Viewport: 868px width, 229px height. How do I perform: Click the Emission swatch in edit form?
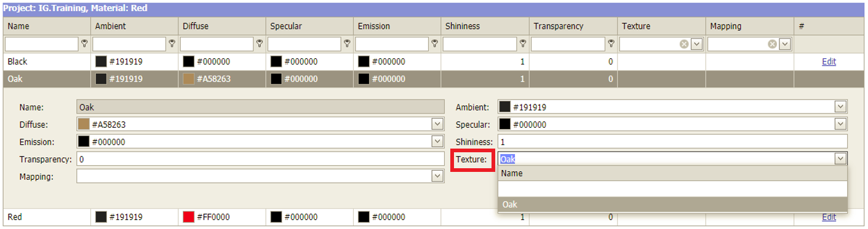pyautogui.click(x=84, y=142)
